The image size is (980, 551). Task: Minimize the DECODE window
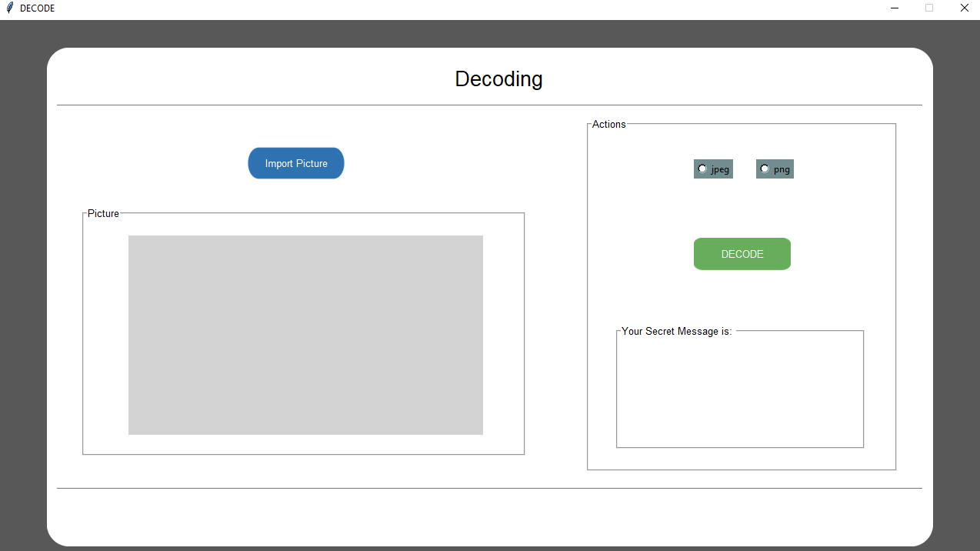[895, 8]
